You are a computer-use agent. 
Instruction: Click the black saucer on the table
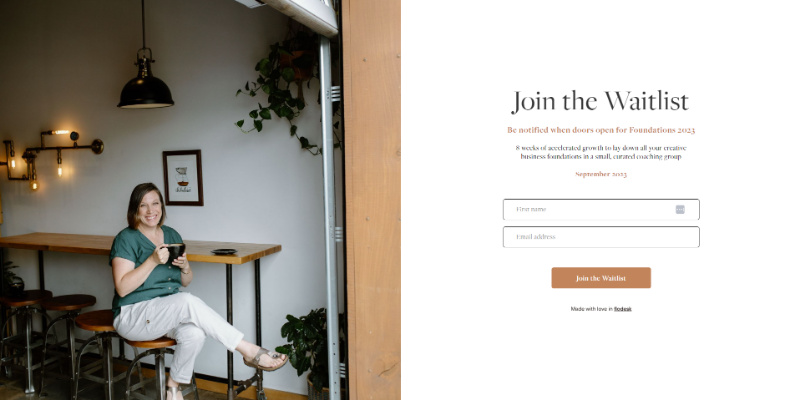click(224, 251)
